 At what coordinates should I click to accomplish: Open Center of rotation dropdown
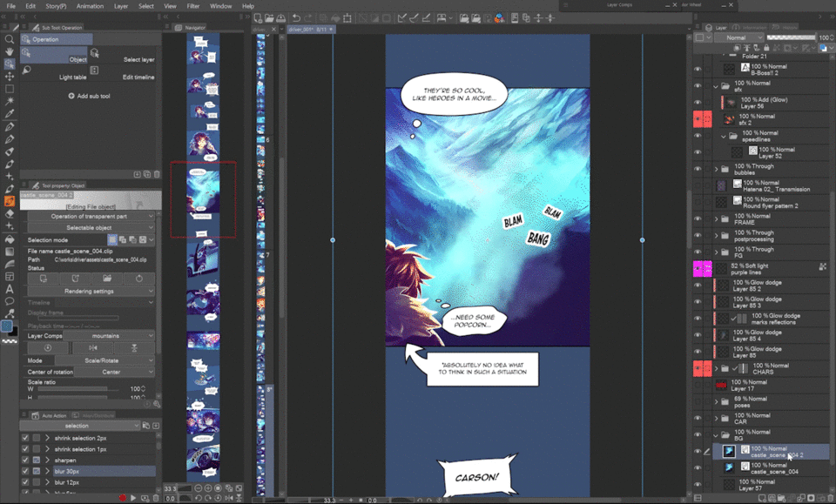point(114,372)
